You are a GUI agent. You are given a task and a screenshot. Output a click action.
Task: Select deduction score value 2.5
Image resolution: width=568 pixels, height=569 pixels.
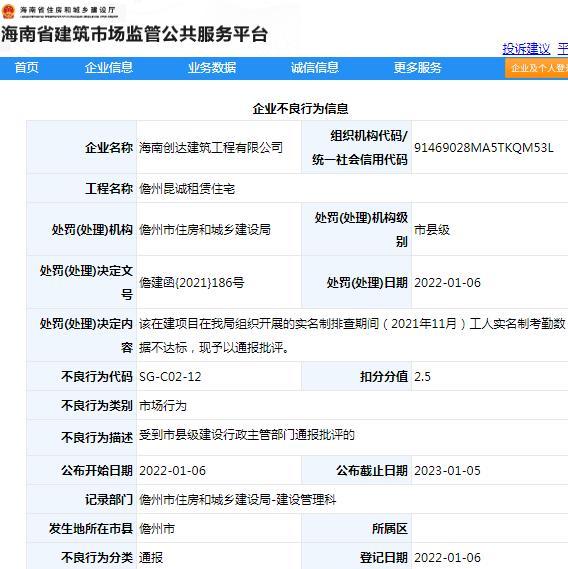(x=422, y=377)
